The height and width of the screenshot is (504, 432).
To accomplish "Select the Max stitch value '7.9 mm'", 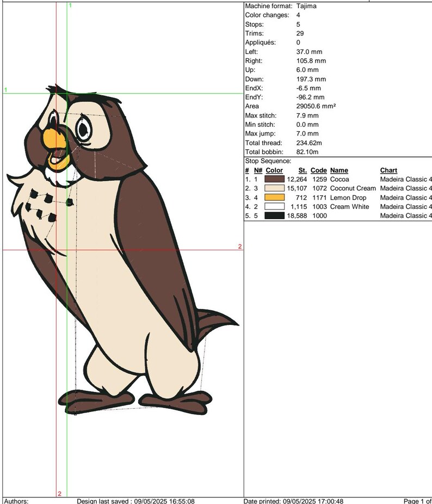I will pos(307,115).
